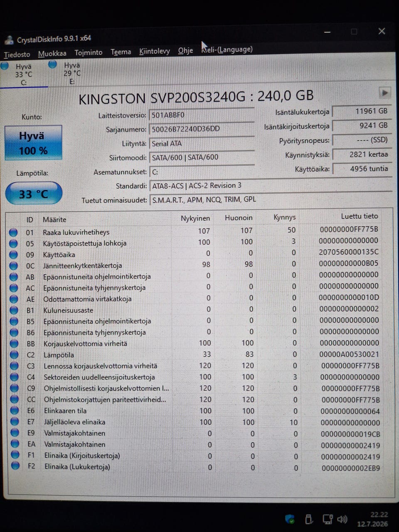The height and width of the screenshot is (532, 399).
Task: Click status orb for Lämpötila attribute C2
Action: (14, 355)
